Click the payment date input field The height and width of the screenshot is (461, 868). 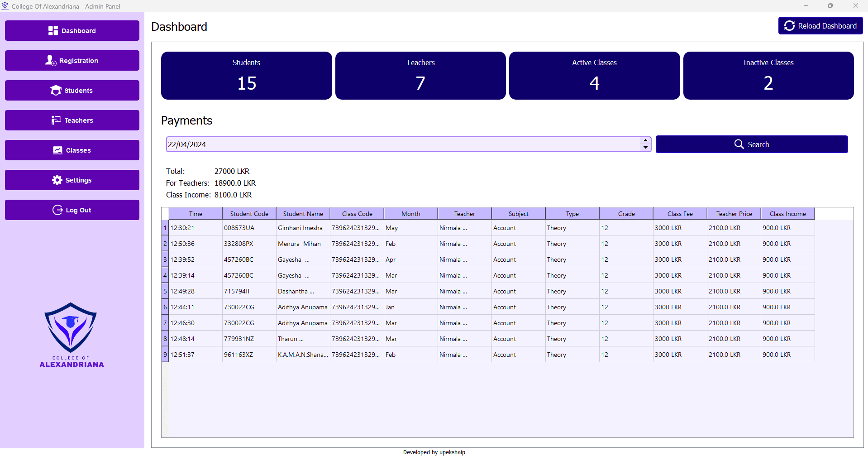point(402,144)
